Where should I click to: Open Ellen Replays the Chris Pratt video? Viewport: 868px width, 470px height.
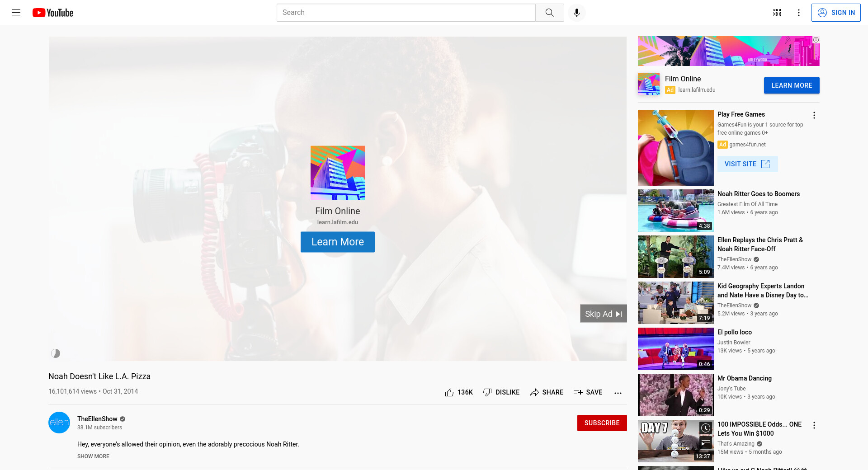(x=760, y=244)
